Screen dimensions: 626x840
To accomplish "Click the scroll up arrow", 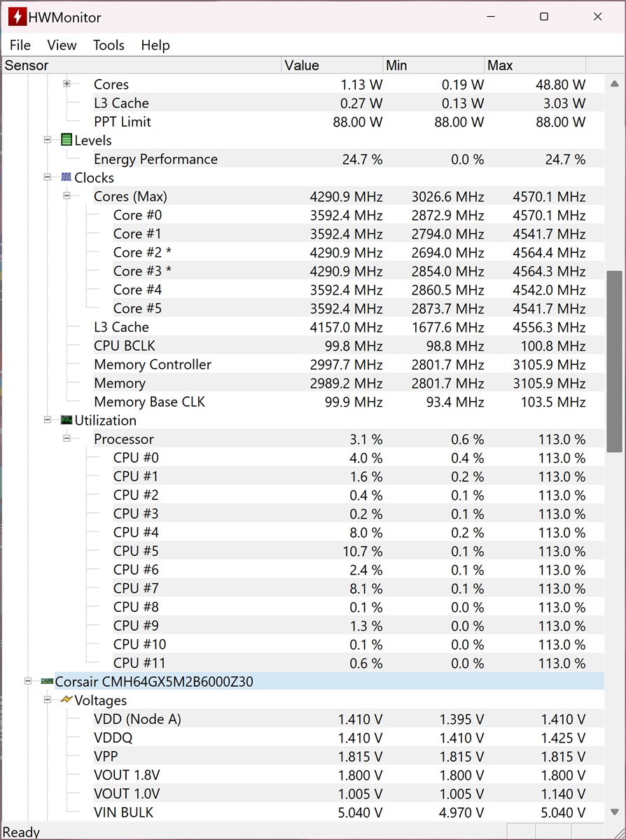I will coord(614,83).
